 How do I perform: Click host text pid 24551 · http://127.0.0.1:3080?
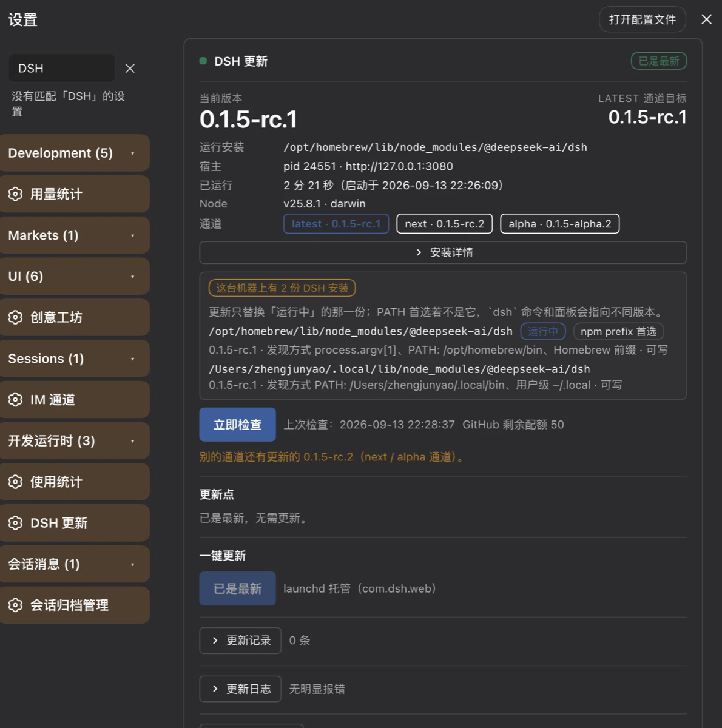(x=368, y=166)
